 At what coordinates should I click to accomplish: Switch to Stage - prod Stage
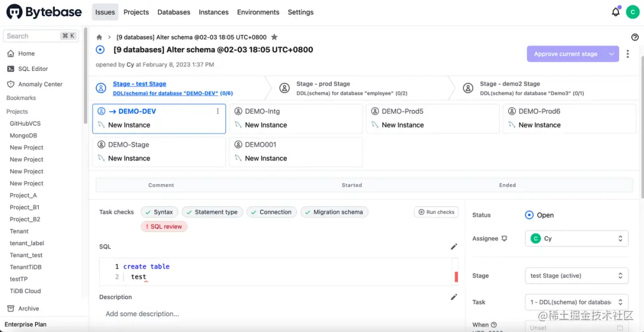323,83
